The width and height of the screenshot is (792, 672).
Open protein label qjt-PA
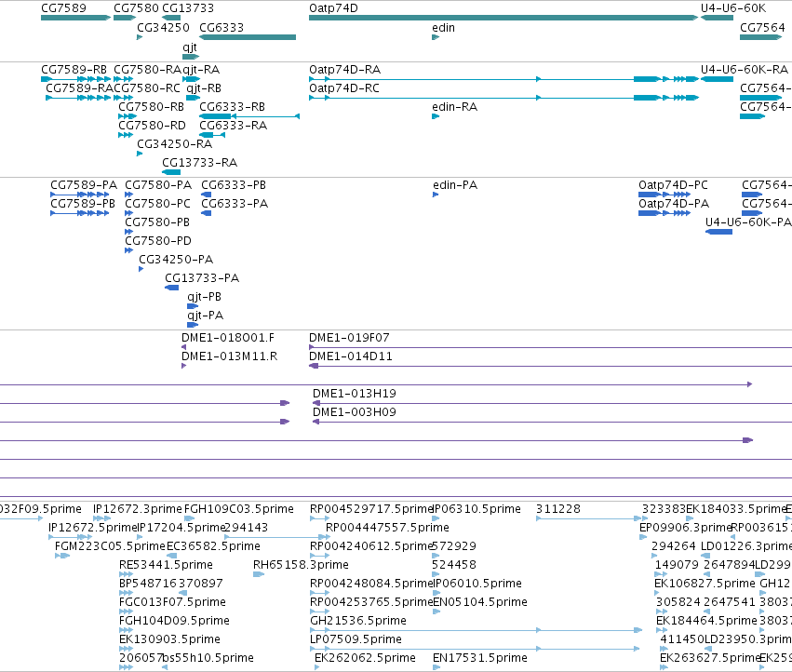(x=206, y=316)
